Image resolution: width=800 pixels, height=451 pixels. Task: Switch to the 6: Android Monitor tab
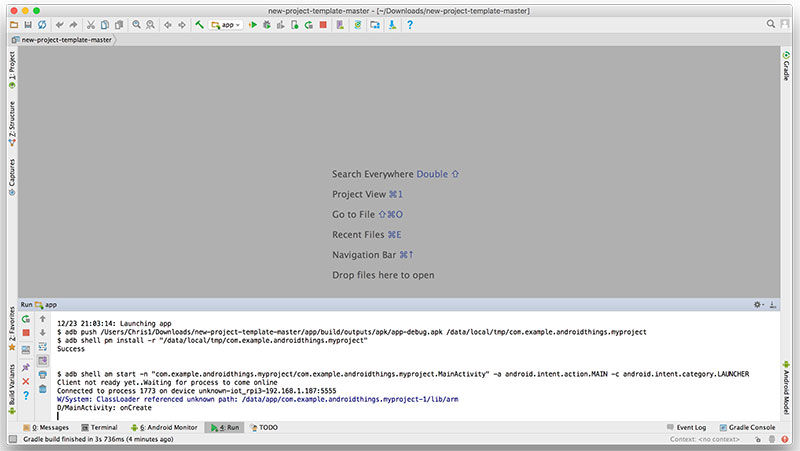coord(164,428)
